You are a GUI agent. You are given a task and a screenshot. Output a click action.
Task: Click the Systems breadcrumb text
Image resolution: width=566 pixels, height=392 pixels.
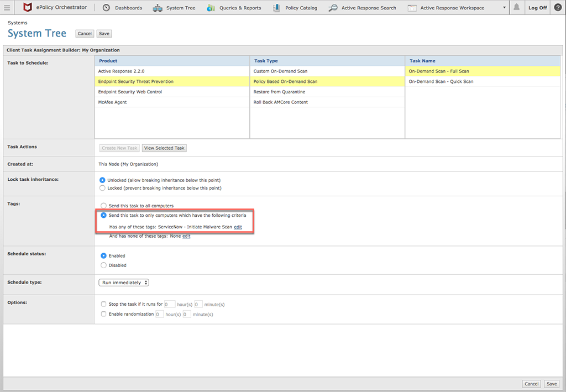pos(17,23)
